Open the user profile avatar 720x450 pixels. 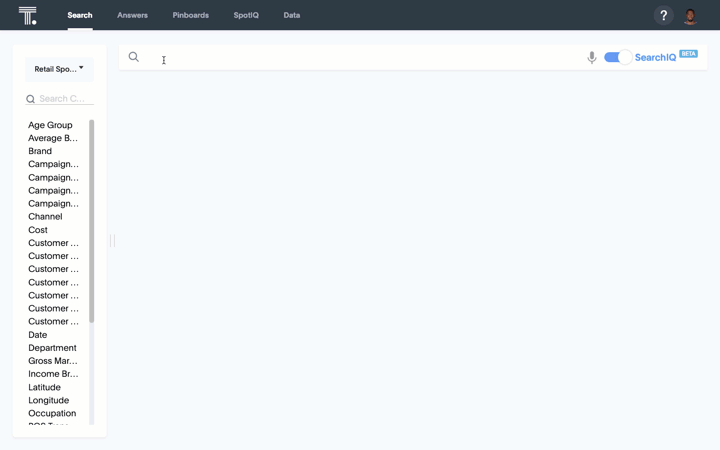point(690,16)
